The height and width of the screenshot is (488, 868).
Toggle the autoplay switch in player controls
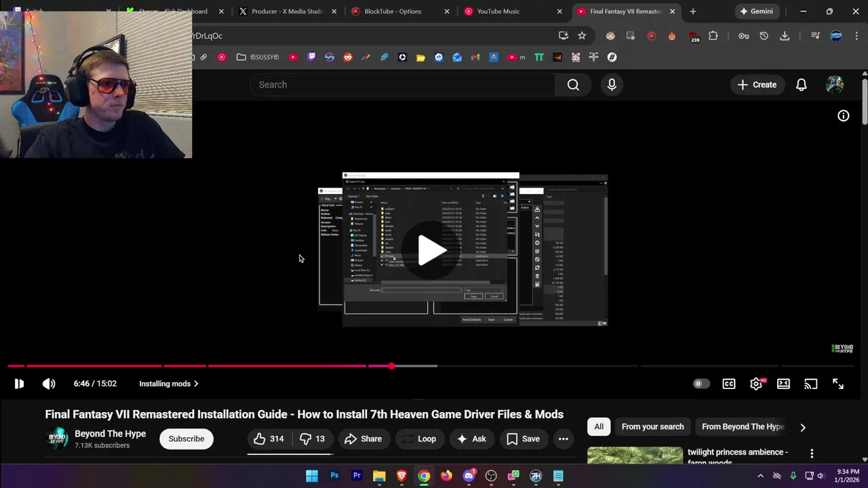[701, 384]
